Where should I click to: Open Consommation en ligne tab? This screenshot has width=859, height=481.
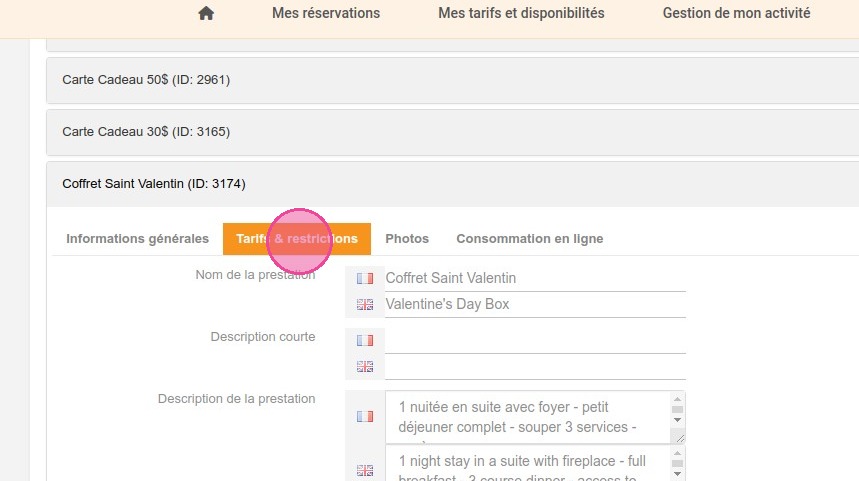[530, 239]
